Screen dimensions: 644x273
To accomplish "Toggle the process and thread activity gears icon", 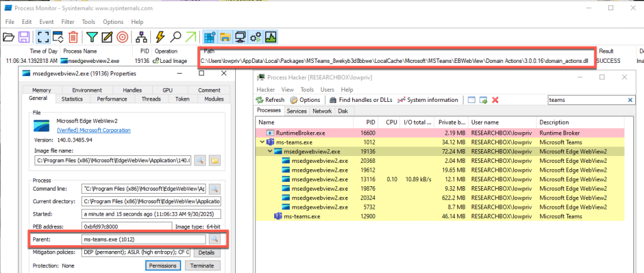I will [x=255, y=37].
